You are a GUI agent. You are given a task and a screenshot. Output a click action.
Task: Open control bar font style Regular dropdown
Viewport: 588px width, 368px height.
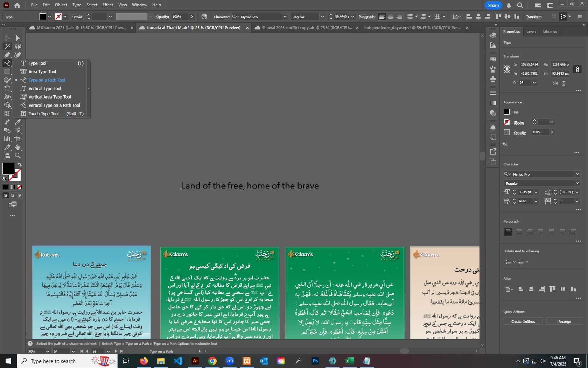click(x=322, y=17)
